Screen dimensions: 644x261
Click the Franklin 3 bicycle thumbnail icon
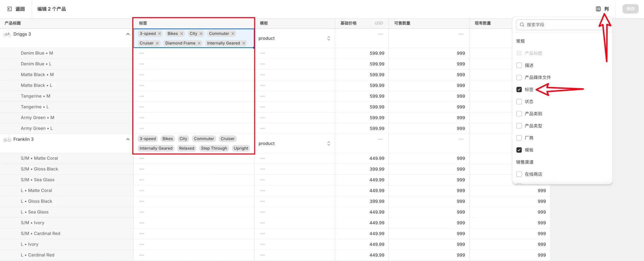(x=7, y=140)
